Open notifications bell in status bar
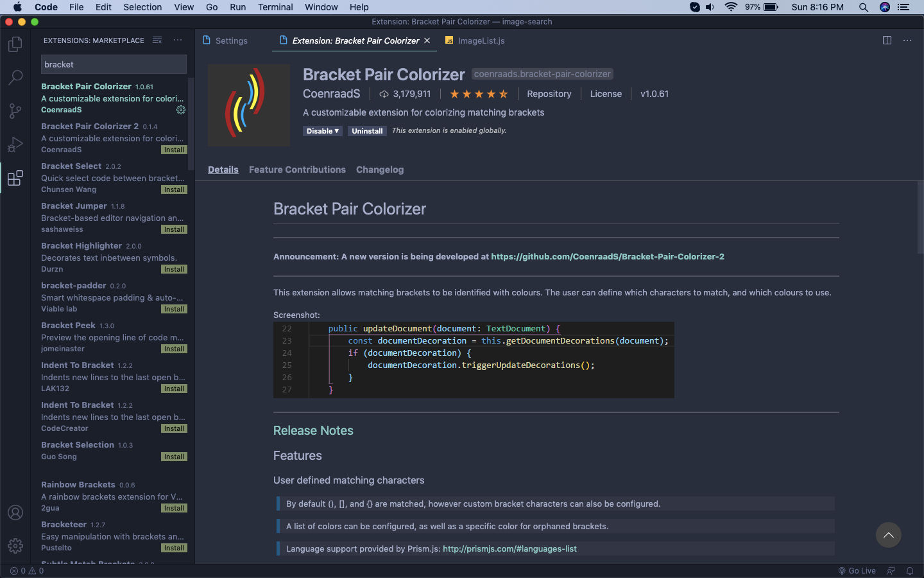The height and width of the screenshot is (578, 924). click(x=910, y=570)
